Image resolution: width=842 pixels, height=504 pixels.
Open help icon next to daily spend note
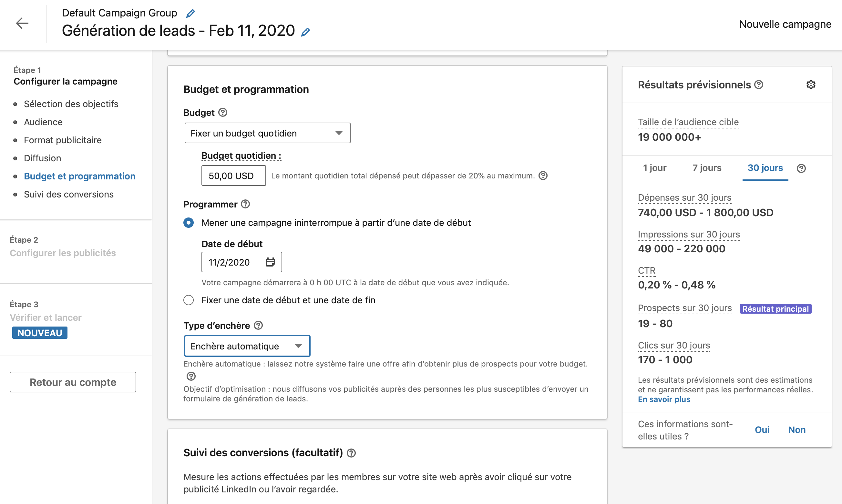[x=543, y=176]
